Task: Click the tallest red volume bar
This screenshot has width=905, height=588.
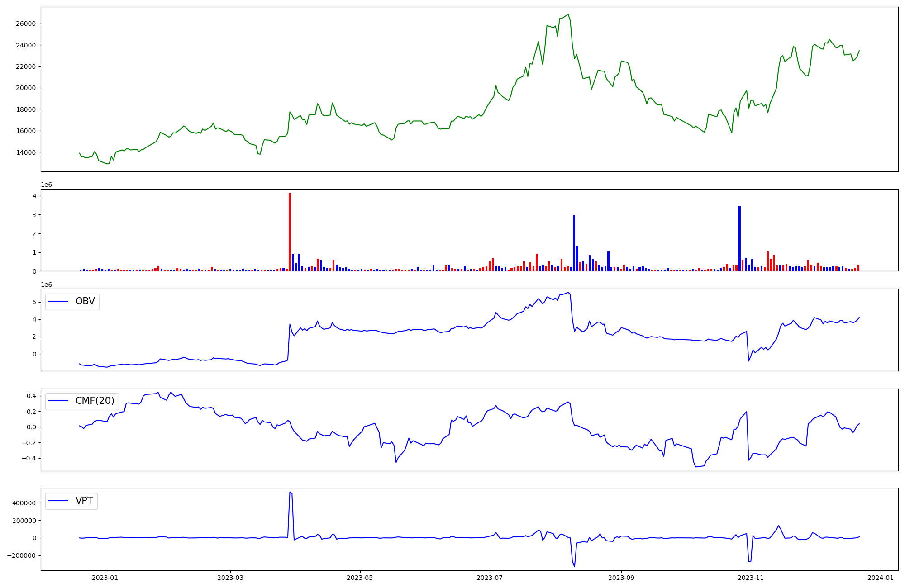Action: click(x=290, y=232)
